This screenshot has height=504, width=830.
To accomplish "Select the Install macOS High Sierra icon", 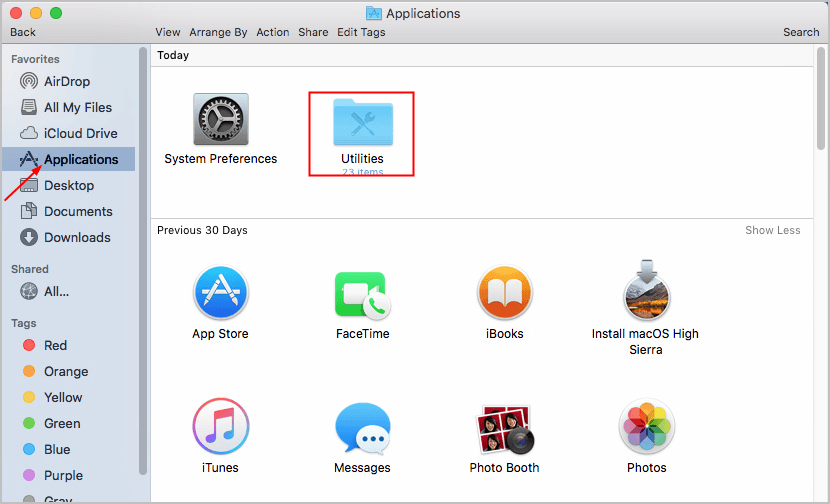I will (x=646, y=290).
